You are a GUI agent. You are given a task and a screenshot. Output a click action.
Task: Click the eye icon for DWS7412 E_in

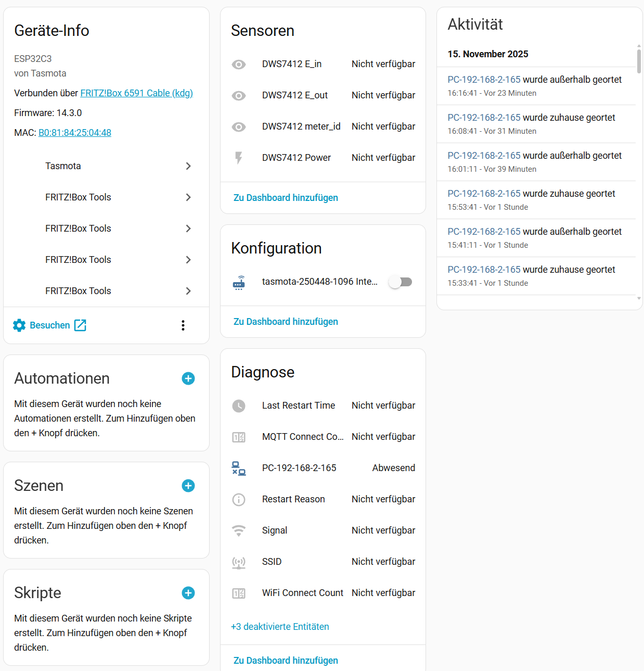(239, 64)
